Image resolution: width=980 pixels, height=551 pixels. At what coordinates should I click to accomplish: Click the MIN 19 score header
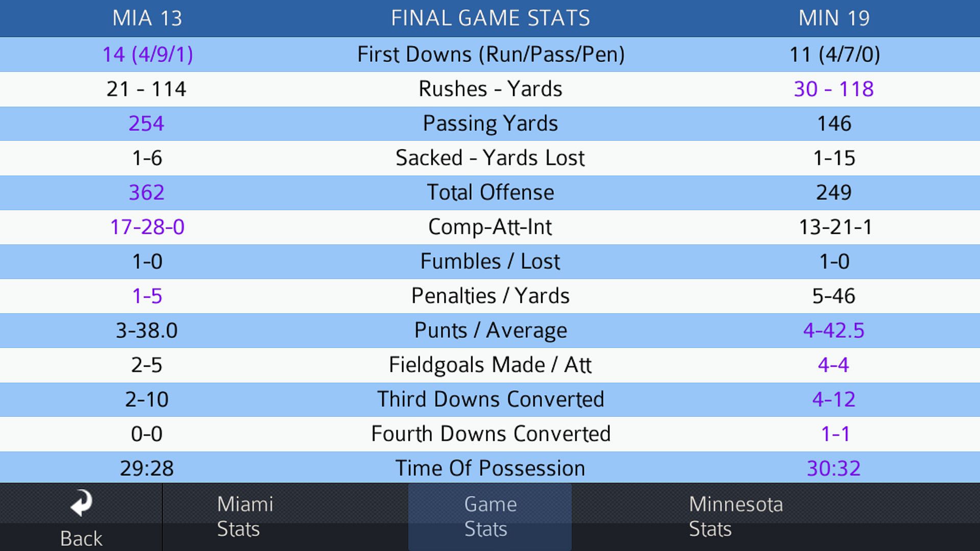coord(834,18)
